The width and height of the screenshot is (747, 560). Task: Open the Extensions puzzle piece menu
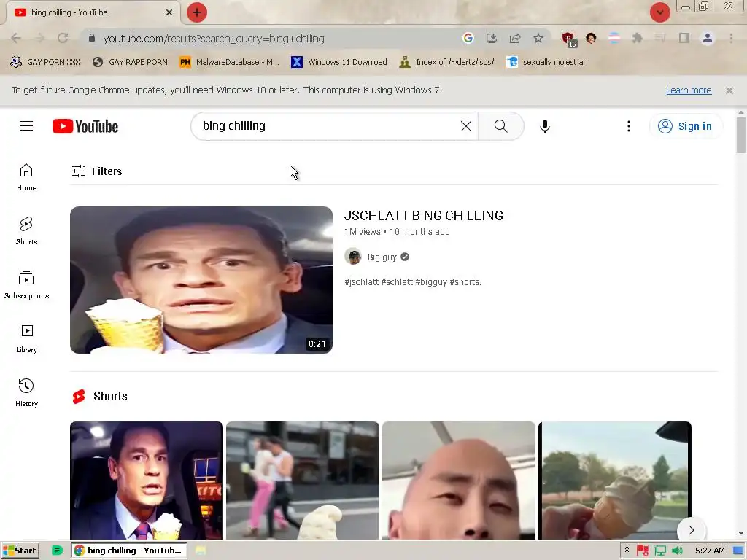(x=637, y=38)
